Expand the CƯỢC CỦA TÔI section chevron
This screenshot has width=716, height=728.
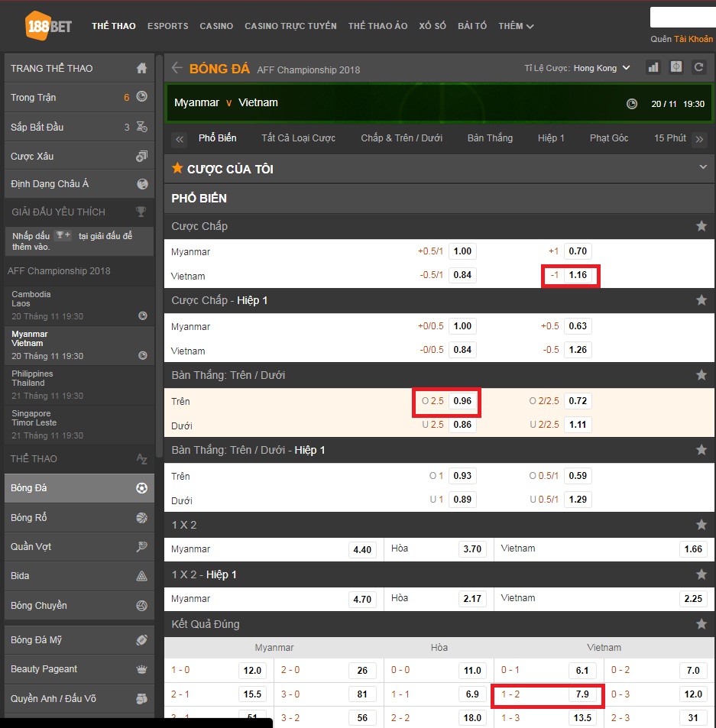point(703,167)
